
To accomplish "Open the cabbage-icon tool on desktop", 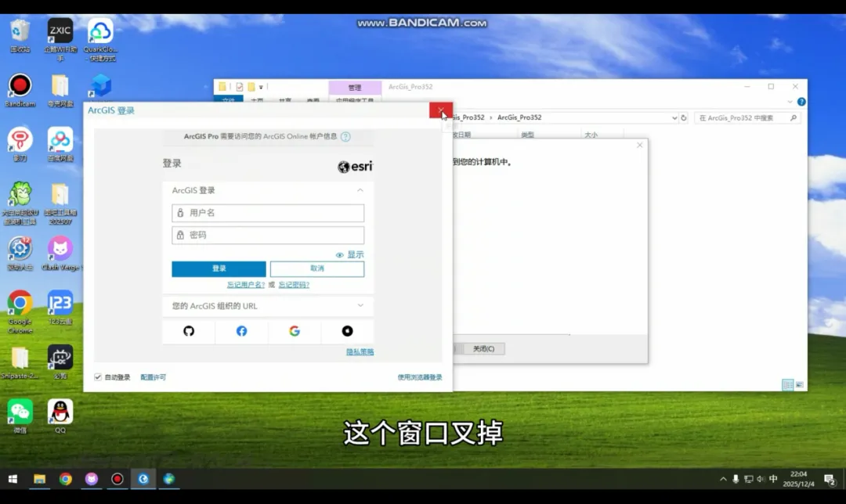I will click(20, 203).
